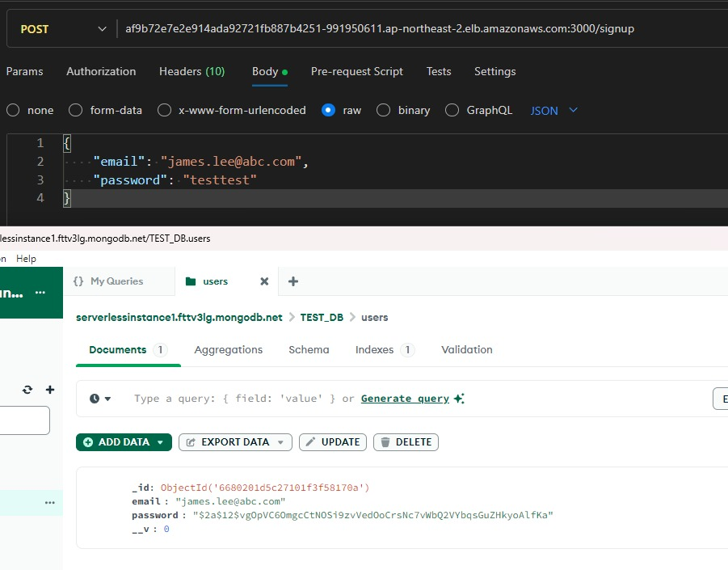728x570 pixels.
Task: Click the "email" line in the request body
Action: pos(200,162)
